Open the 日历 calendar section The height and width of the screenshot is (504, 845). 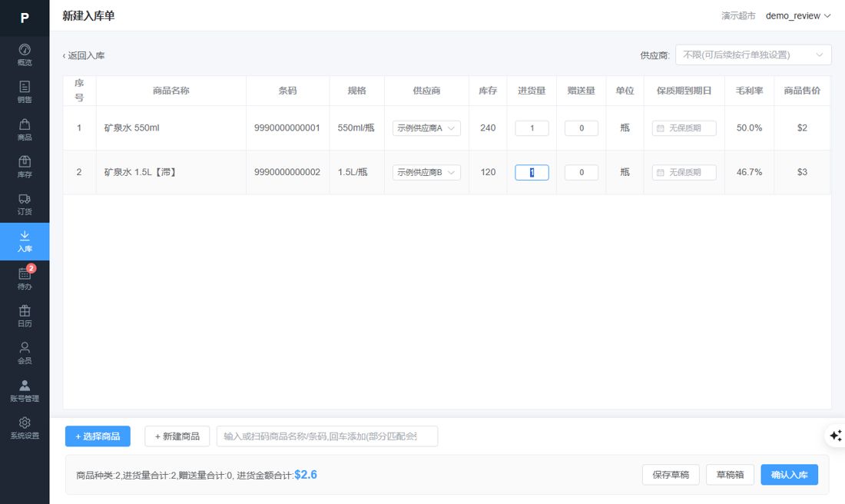coord(25,316)
